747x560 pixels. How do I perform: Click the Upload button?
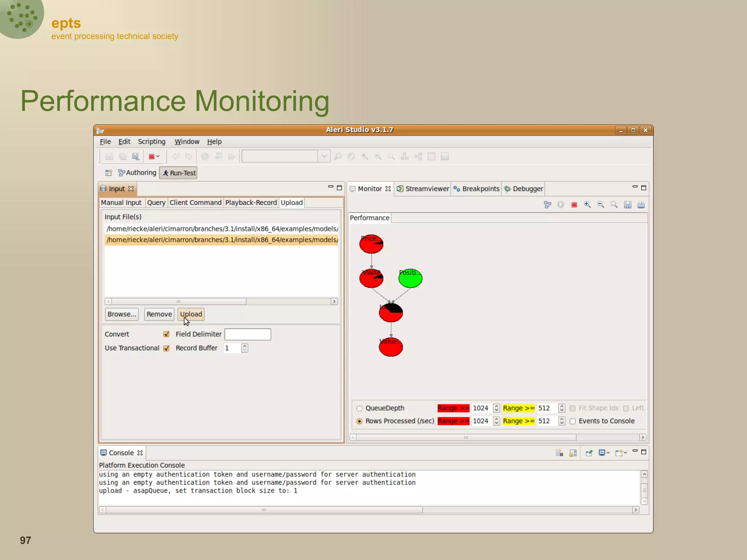[x=191, y=314]
